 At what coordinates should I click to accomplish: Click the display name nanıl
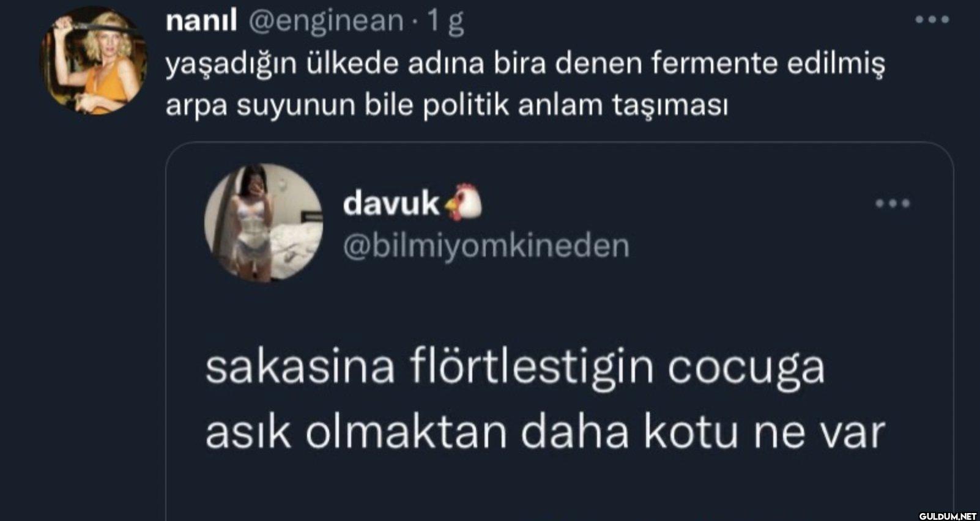(x=201, y=21)
